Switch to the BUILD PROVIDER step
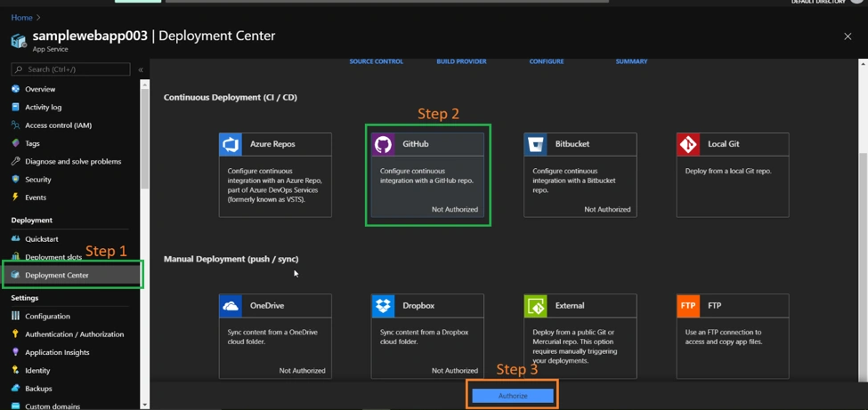 coord(461,61)
